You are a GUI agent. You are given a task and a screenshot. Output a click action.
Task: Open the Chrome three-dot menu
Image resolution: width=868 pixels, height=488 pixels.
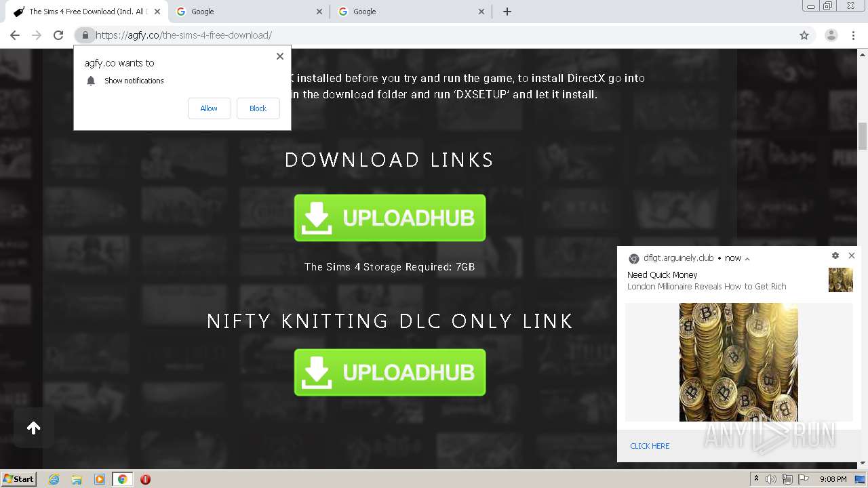pyautogui.click(x=852, y=35)
